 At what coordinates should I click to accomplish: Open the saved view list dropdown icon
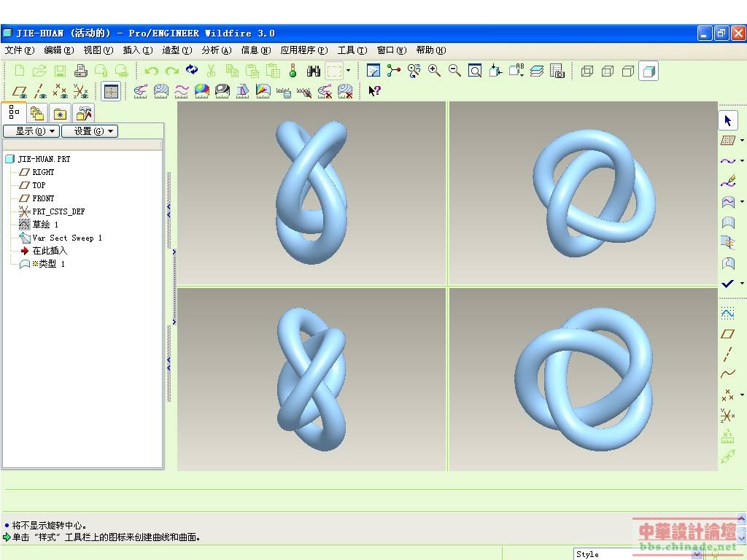pos(516,71)
